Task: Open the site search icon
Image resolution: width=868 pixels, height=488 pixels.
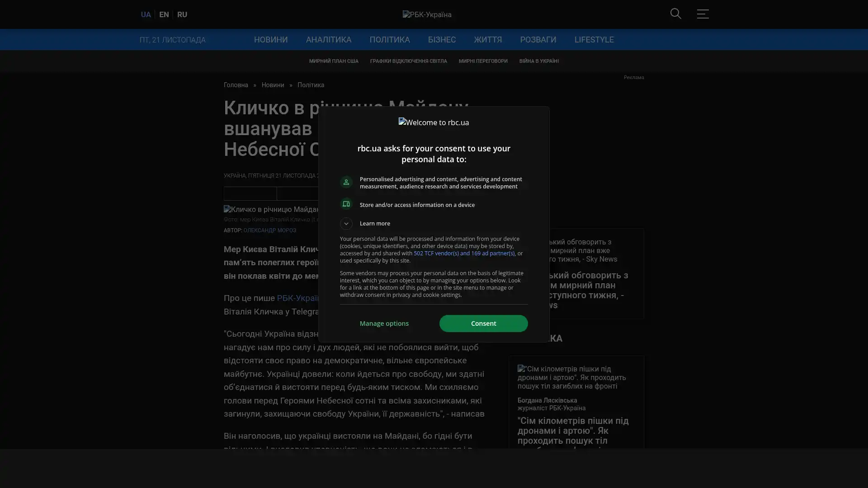Action: pyautogui.click(x=675, y=14)
